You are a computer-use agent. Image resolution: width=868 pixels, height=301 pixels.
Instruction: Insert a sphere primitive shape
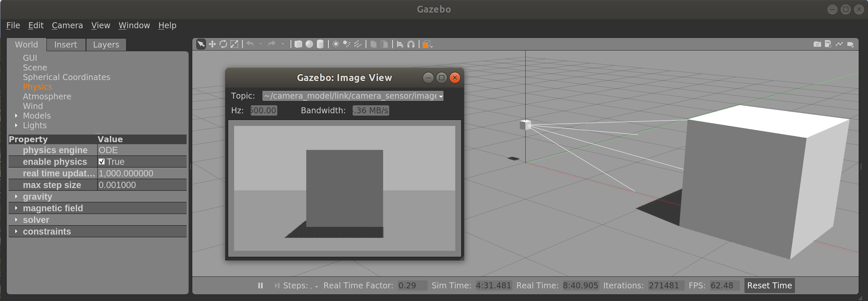click(x=309, y=44)
